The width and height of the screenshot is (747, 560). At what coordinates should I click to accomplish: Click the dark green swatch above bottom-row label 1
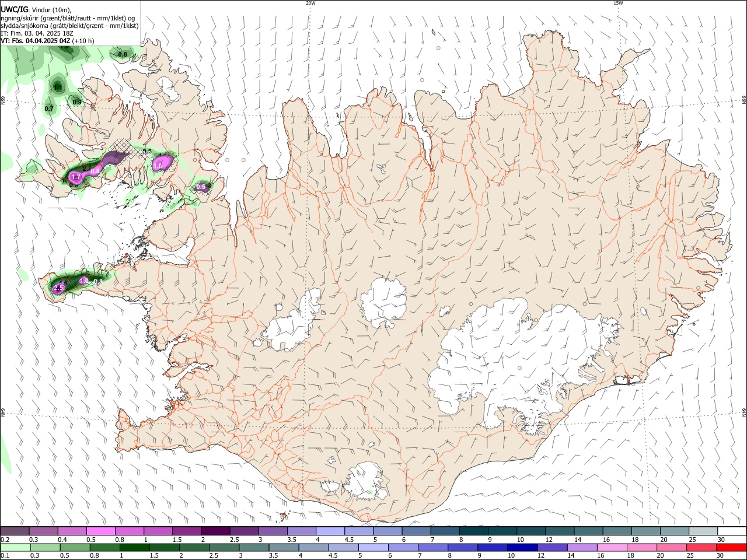[x=135, y=547]
